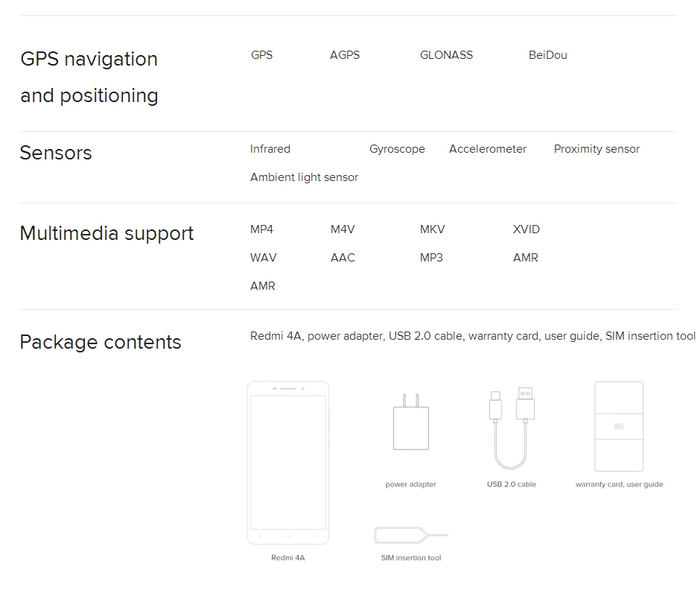Select the 'USB 2.0 cable' caption

[x=512, y=484]
